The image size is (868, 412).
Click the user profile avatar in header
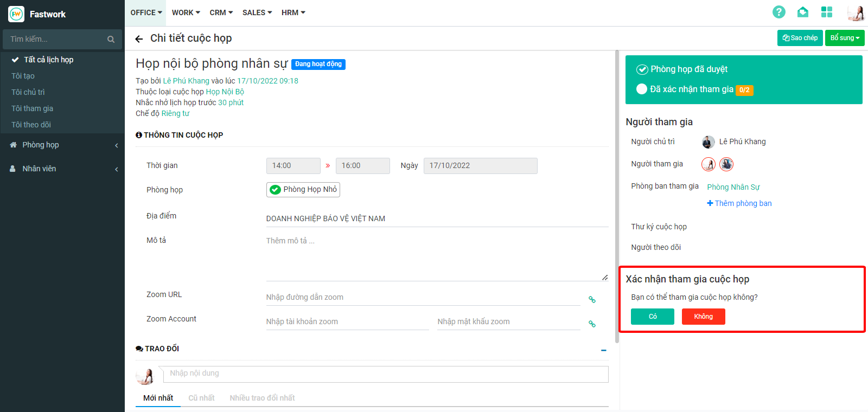point(856,12)
